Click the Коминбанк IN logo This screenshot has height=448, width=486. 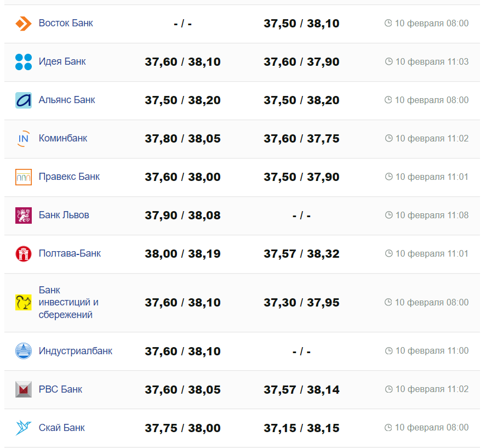pyautogui.click(x=24, y=139)
